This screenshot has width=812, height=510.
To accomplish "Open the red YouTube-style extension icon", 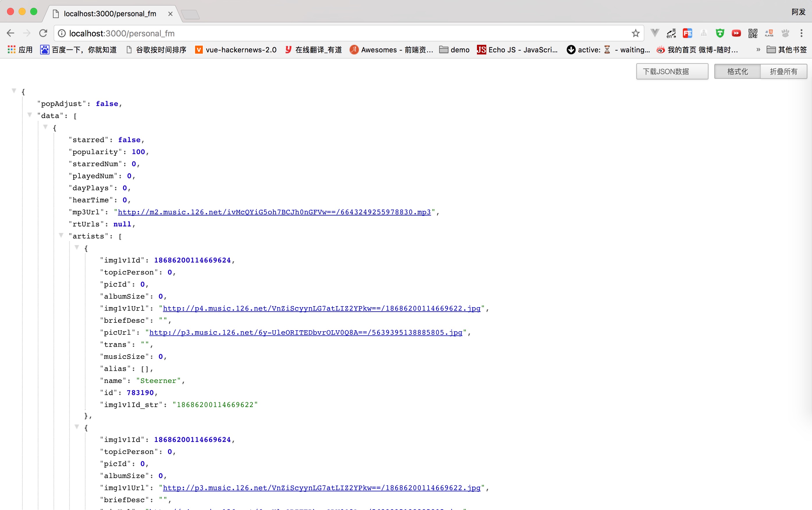I will coord(736,33).
